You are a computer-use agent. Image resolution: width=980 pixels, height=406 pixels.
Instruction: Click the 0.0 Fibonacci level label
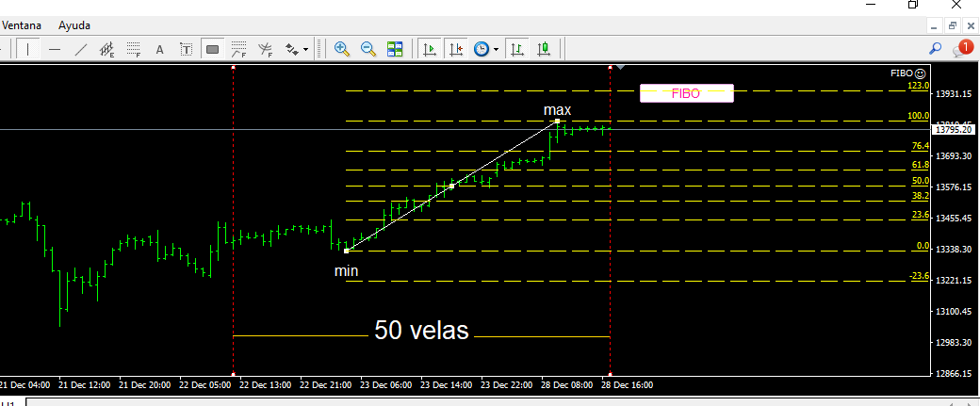pos(923,246)
